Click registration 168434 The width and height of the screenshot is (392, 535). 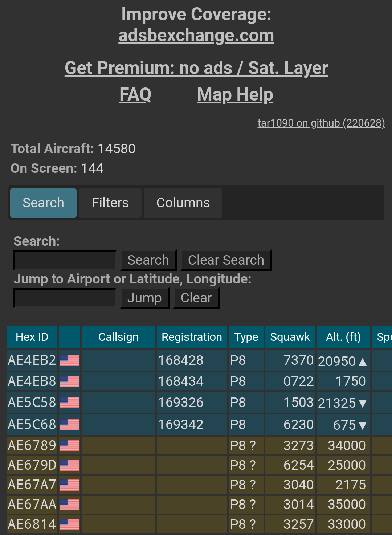[181, 381]
